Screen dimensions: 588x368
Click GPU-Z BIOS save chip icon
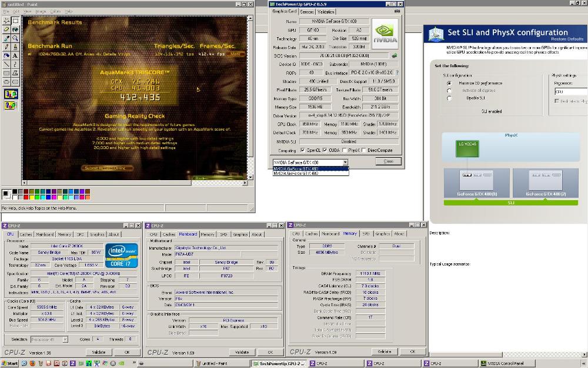point(395,55)
